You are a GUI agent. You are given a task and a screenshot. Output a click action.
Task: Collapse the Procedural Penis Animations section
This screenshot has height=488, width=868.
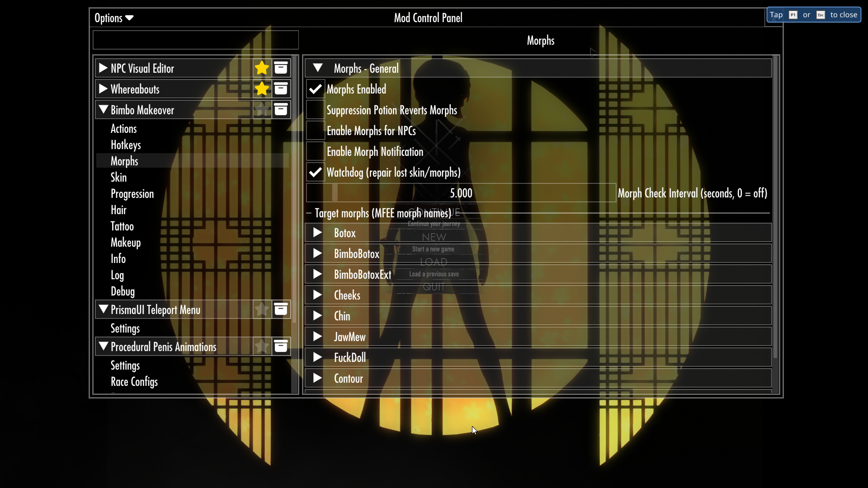(x=103, y=347)
